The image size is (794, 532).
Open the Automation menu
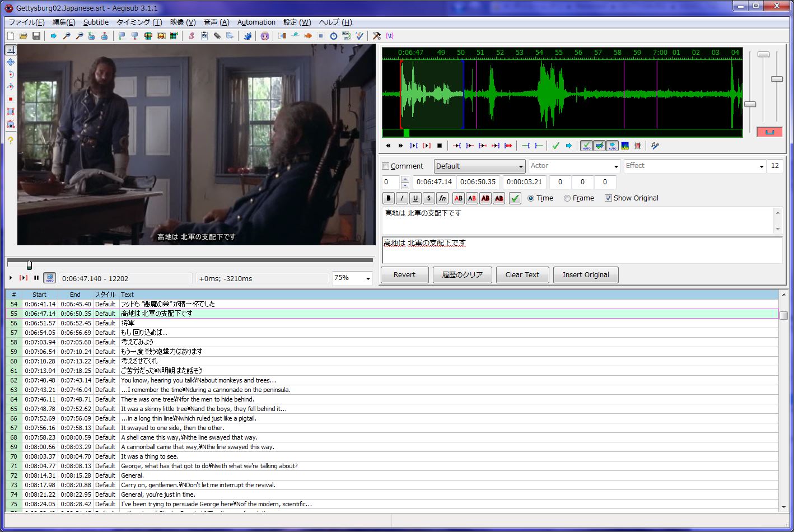(256, 22)
